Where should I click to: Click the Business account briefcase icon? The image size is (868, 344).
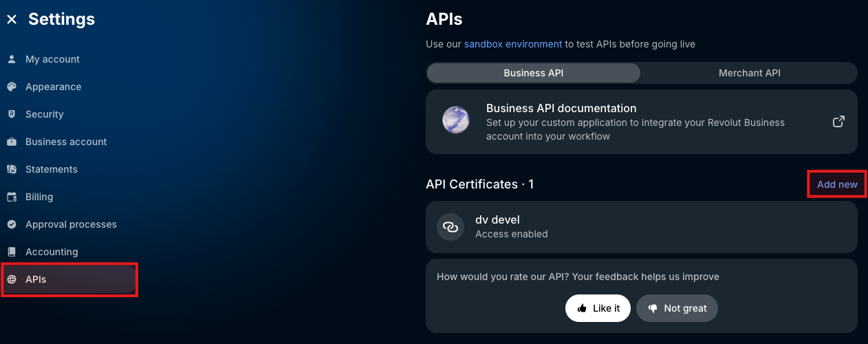point(12,142)
